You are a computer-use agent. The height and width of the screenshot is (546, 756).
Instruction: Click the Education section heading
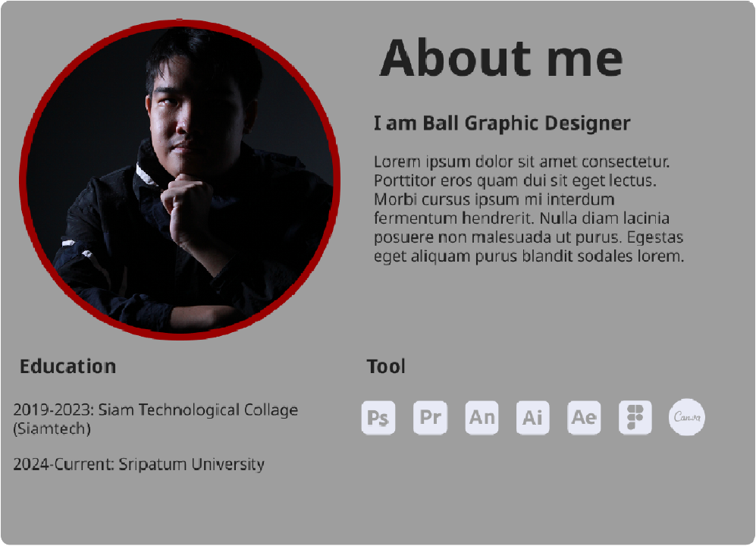tap(68, 366)
